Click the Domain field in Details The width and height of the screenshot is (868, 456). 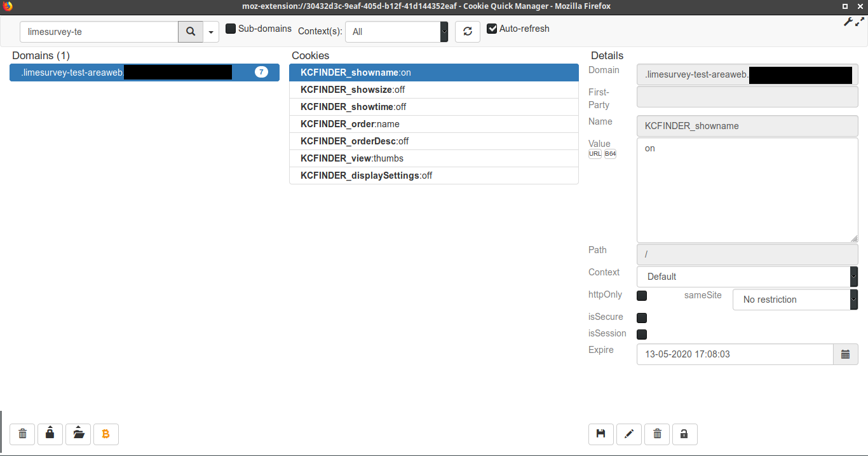pos(747,74)
